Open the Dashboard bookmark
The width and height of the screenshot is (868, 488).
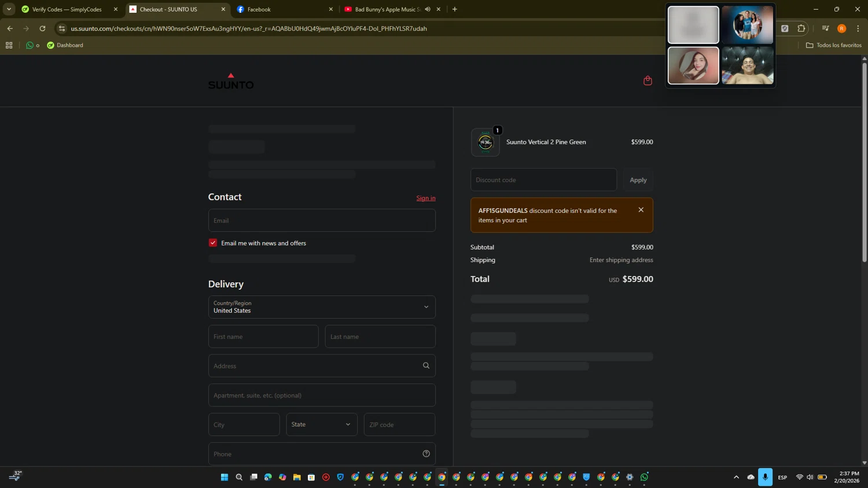click(65, 45)
